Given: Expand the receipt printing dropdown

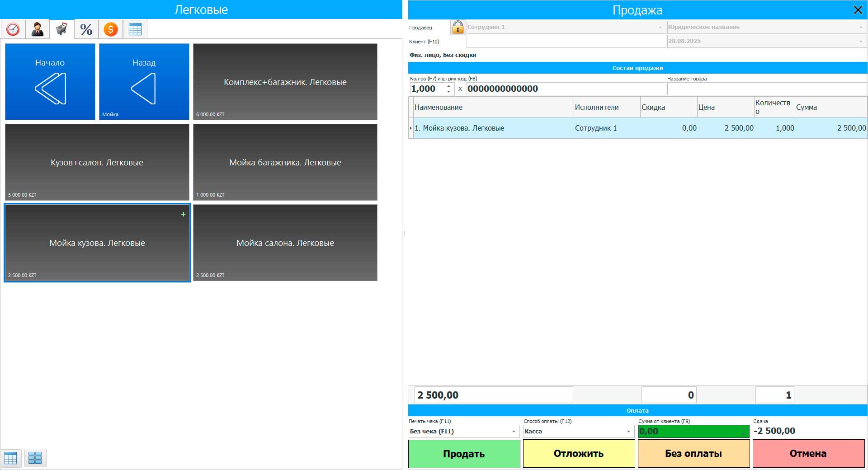Looking at the screenshot, I should pos(514,432).
